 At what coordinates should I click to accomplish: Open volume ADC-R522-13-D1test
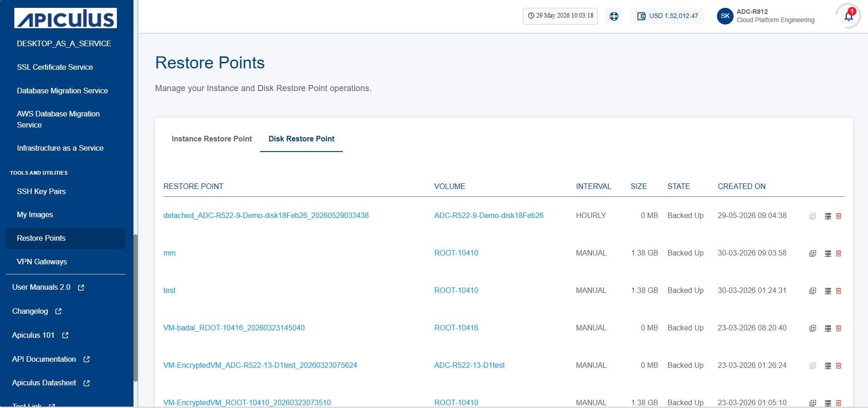click(x=469, y=365)
